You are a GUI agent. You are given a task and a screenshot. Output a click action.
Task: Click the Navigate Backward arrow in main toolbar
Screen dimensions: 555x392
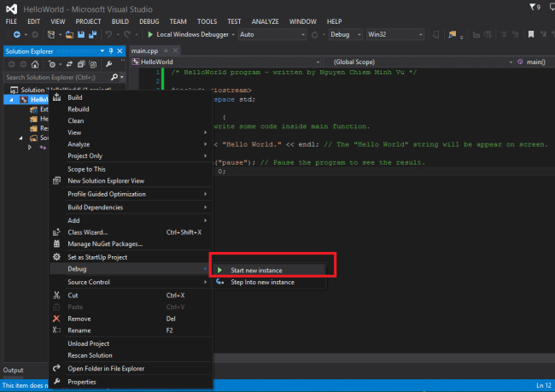(x=16, y=34)
